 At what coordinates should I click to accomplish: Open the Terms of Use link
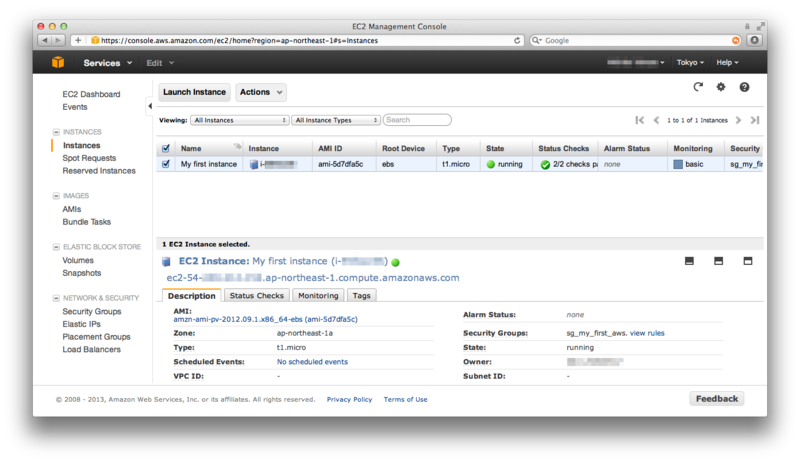(406, 399)
